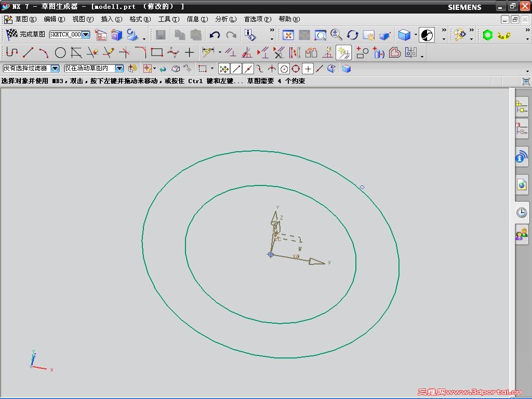
Task: Select the Derived Lines tool
Action: tap(76, 52)
